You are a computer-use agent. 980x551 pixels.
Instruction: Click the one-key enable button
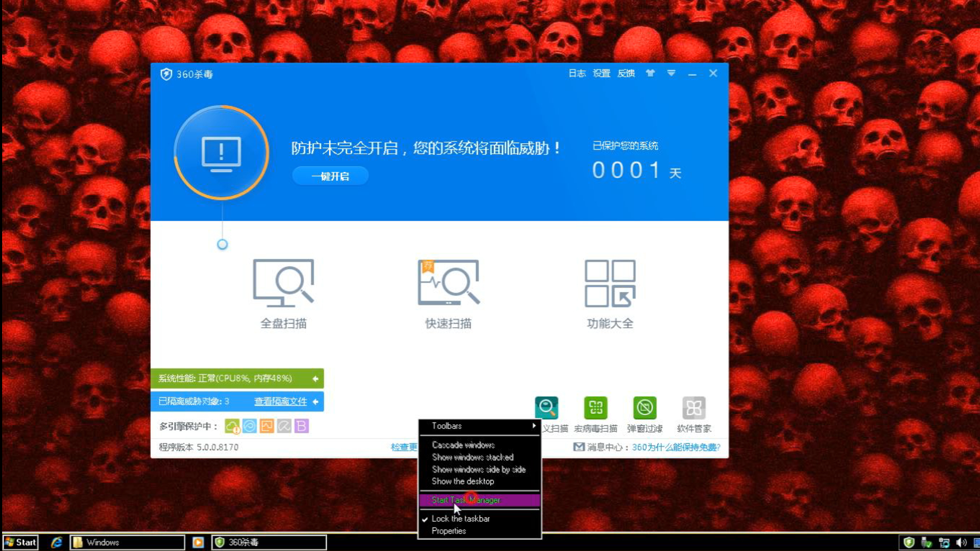330,176
